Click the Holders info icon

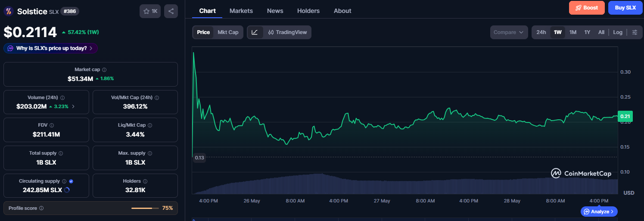tap(145, 181)
